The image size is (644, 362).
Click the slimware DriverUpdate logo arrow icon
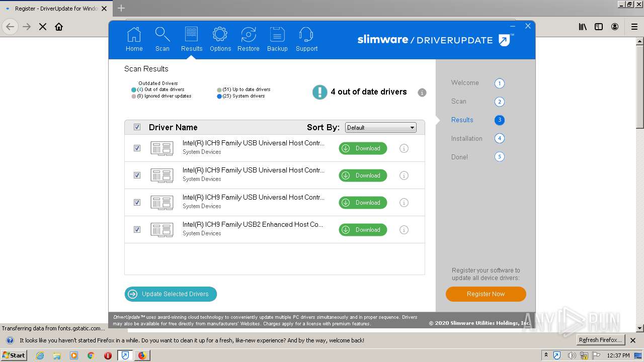coord(505,40)
